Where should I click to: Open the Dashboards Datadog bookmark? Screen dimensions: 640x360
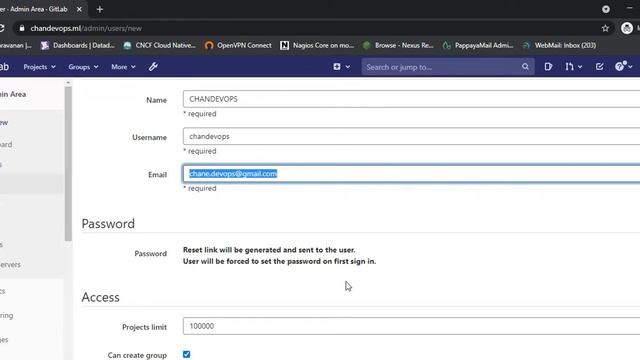[78, 45]
